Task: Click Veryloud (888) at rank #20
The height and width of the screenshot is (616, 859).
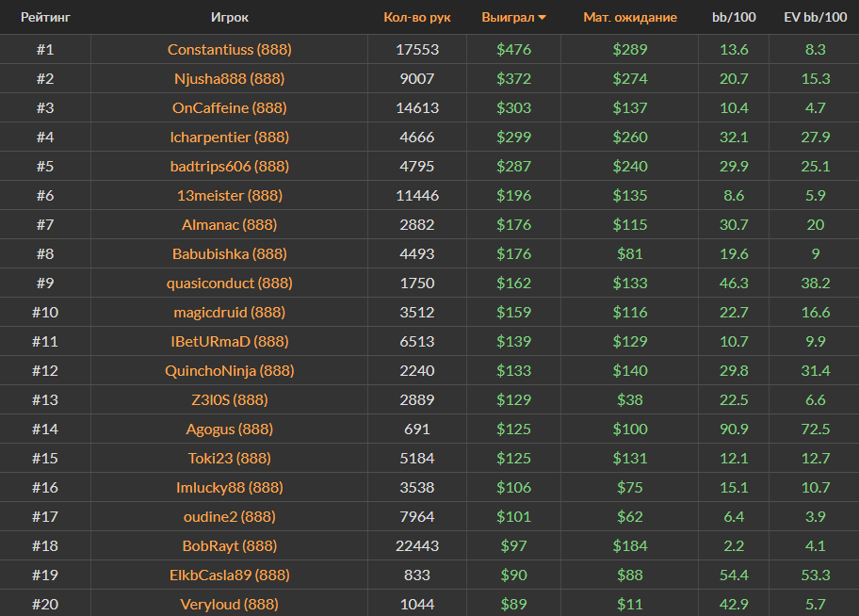Action: click(230, 604)
